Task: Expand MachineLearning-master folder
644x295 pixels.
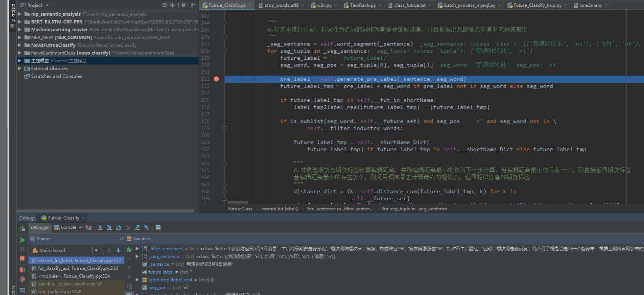Action: (20, 29)
